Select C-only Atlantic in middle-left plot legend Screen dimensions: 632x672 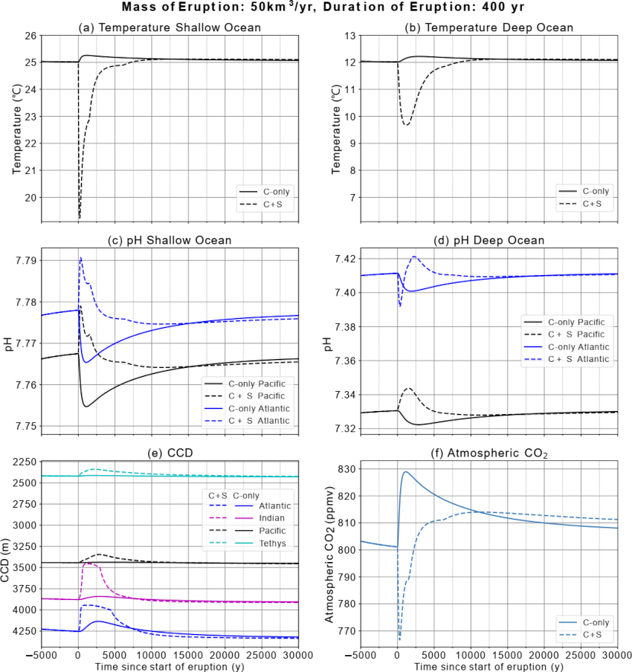coord(258,409)
